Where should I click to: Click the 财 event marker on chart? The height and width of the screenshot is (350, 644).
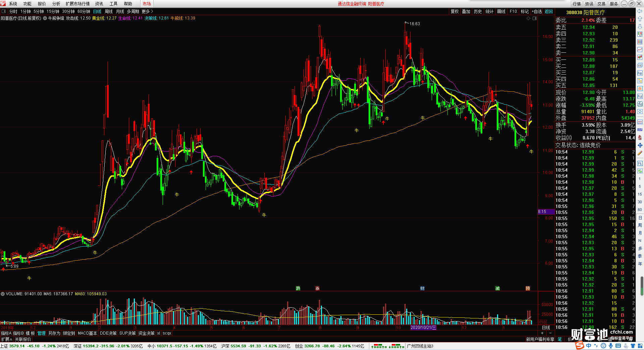(422, 289)
